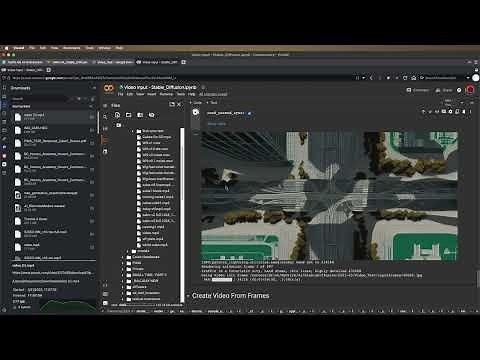
Task: Open the Apple menu
Action: pos(6,48)
